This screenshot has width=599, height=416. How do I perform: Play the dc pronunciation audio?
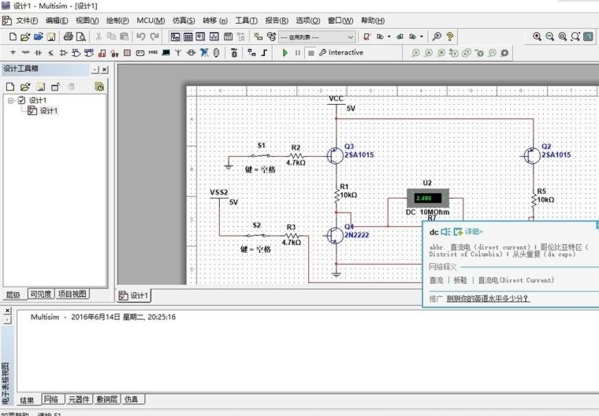445,231
